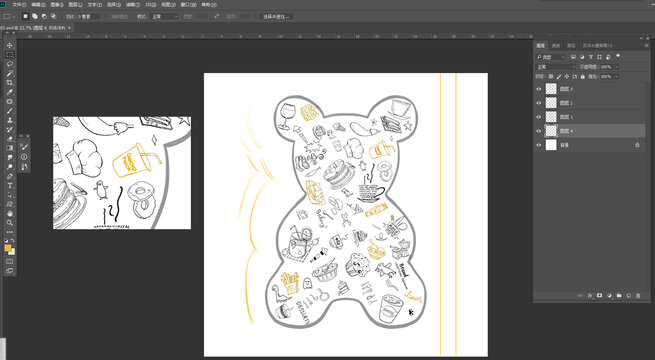
Task: Hide layer 图层 3 eye icon
Action: click(x=538, y=89)
